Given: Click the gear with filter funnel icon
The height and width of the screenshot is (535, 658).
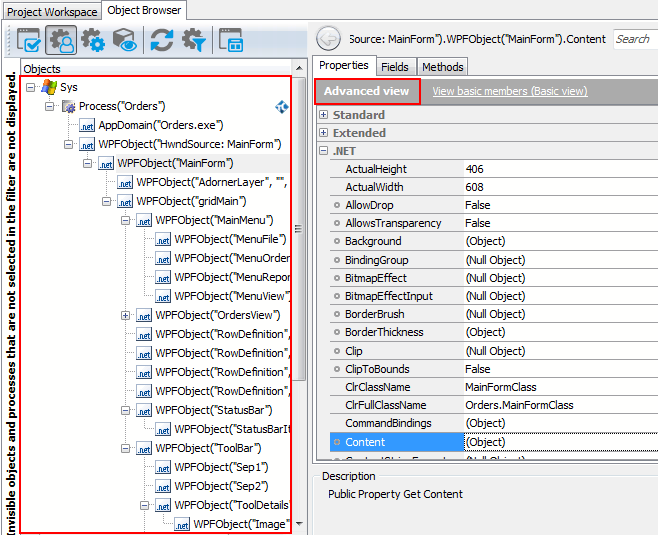Looking at the screenshot, I should (x=193, y=40).
